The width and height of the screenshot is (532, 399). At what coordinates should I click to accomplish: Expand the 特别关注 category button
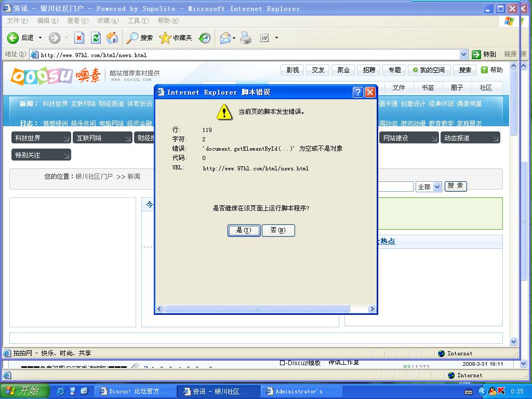click(x=41, y=155)
